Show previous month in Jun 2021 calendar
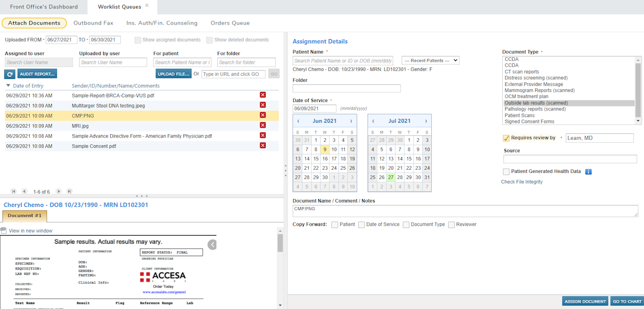The width and height of the screenshot is (644, 309). (x=298, y=121)
